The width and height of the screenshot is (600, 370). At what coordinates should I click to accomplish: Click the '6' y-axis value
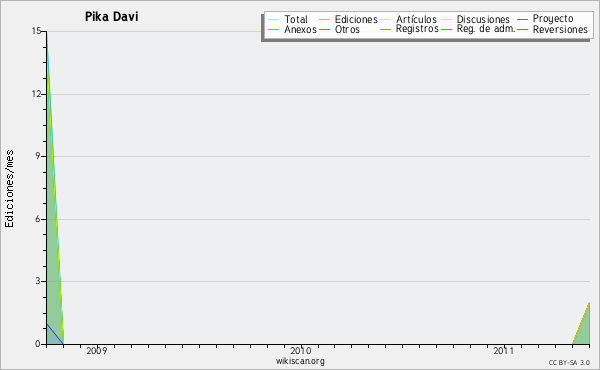tap(38, 219)
